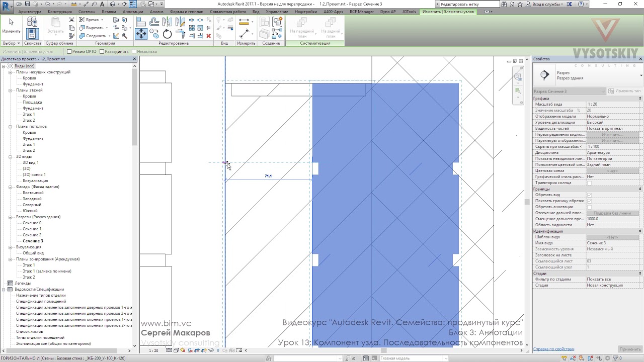Delete the selected element with red X
This screenshot has width=644, height=362.
point(209,36)
